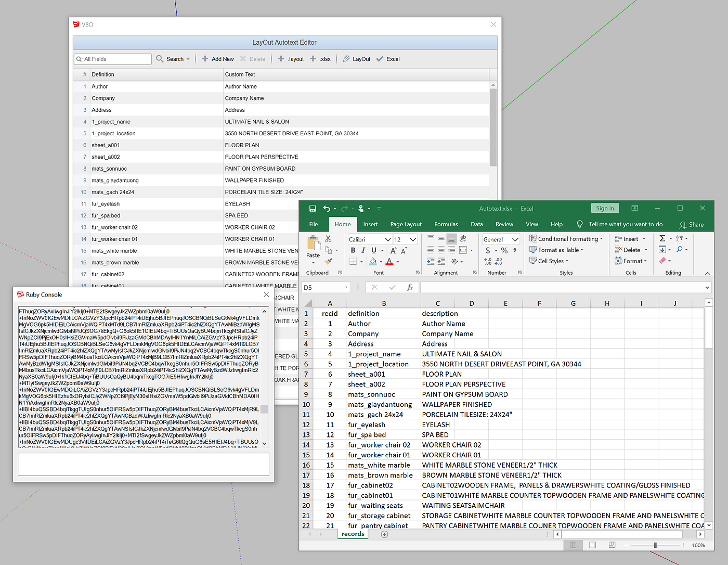Click the Percent Style icon
Image resolution: width=728 pixels, height=565 pixels.
(504, 251)
